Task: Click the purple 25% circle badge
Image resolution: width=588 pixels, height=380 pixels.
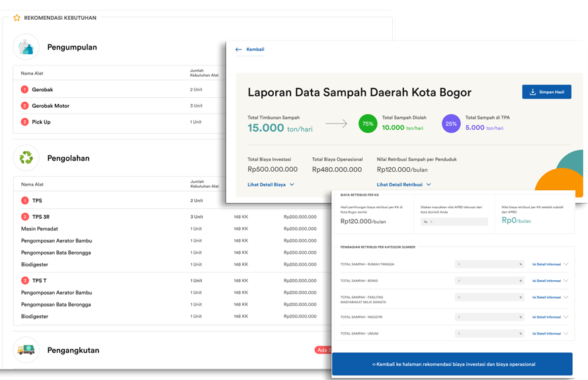Action: point(451,124)
